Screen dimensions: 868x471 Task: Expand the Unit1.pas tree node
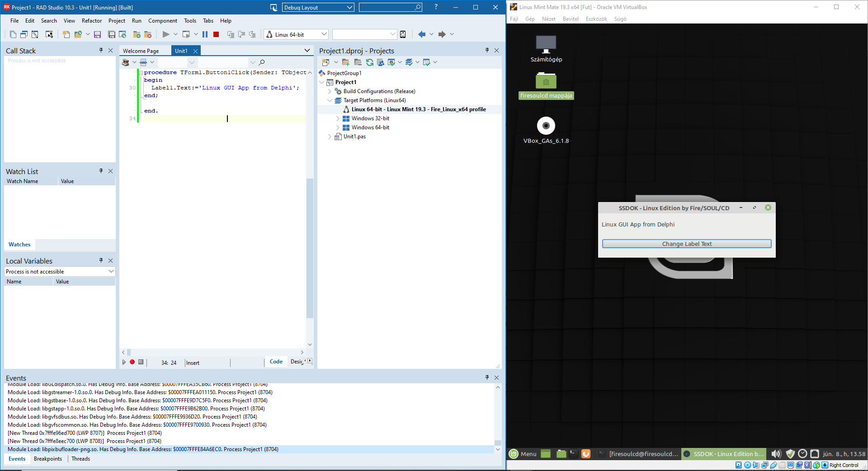[x=330, y=137]
